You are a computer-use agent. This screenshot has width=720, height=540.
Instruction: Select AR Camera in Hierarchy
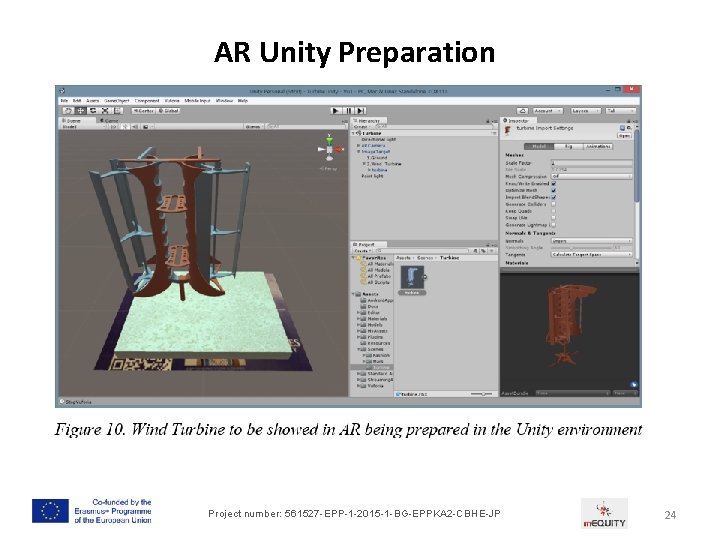click(x=373, y=146)
